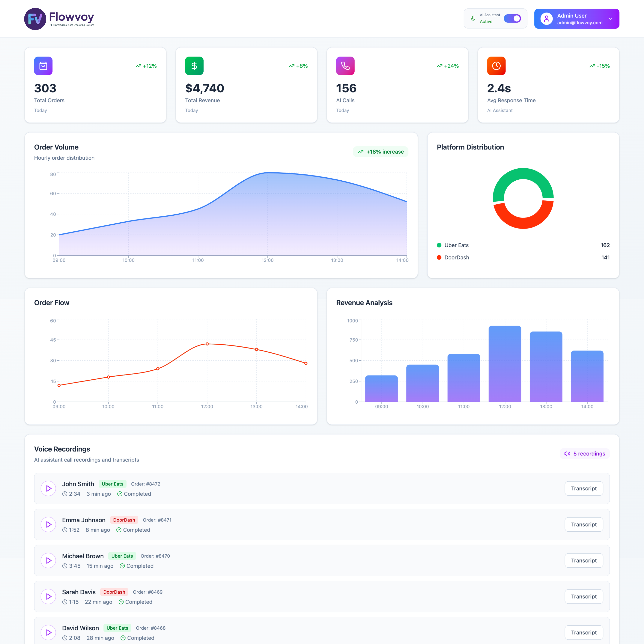Click the clock icon beside 3:45 duration
Viewport: 644px width, 644px height.
click(65, 566)
